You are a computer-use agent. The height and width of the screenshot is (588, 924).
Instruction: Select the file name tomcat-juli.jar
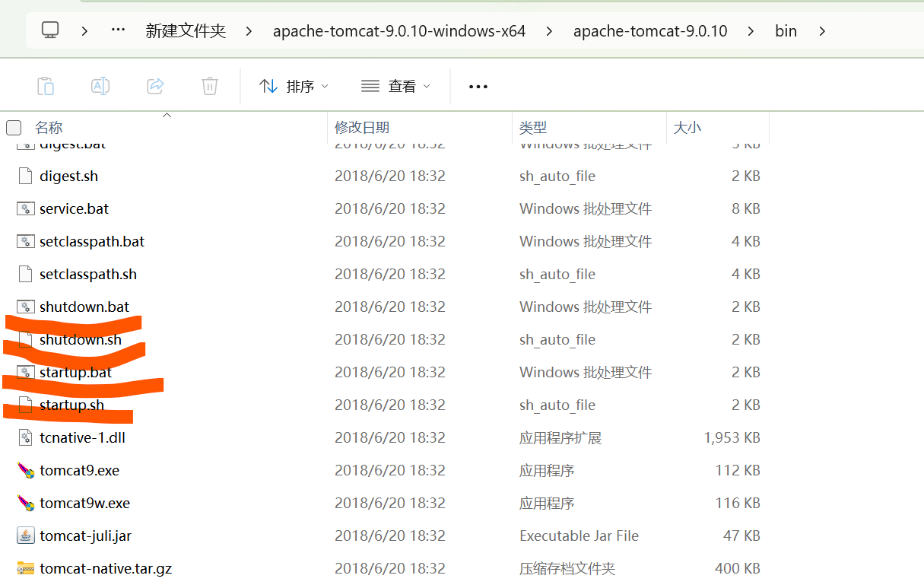pos(86,536)
